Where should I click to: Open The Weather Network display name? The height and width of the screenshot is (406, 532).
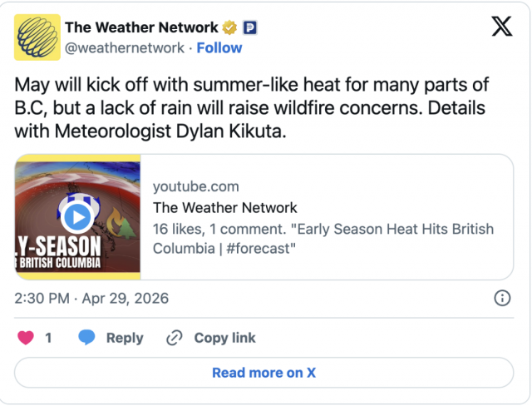tap(153, 27)
